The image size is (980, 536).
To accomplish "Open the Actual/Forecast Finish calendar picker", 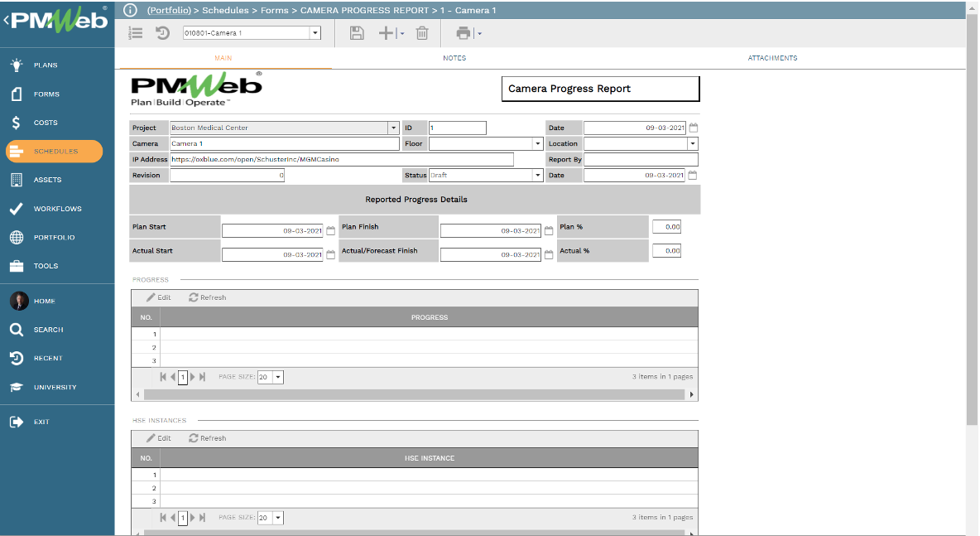I will [549, 254].
